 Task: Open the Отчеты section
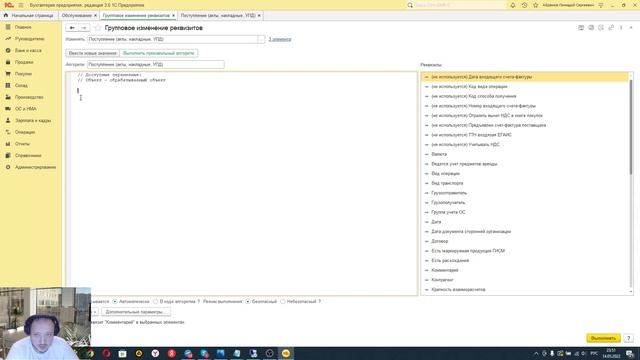click(22, 144)
